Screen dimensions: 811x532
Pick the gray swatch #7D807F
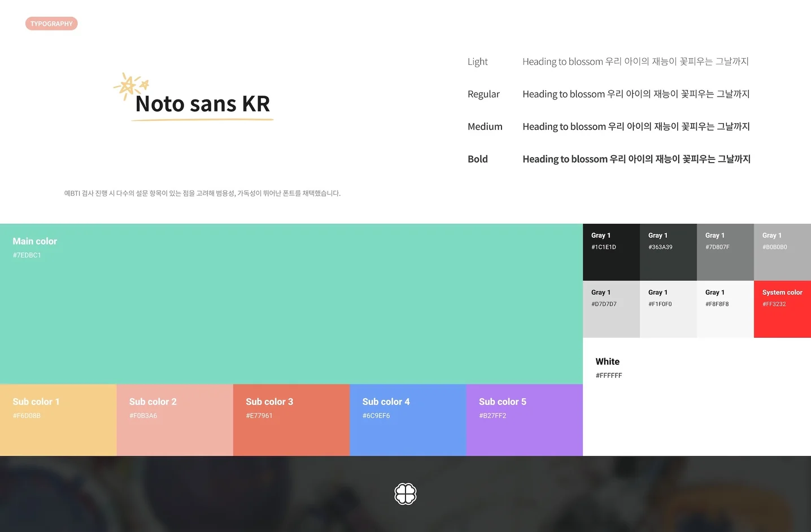click(725, 252)
